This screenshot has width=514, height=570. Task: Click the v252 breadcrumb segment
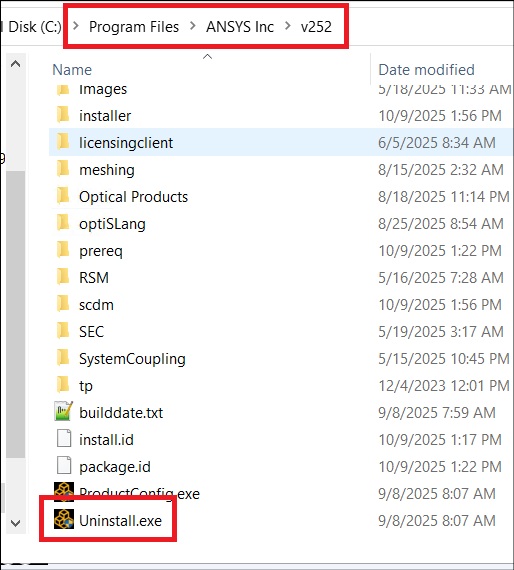(x=316, y=27)
